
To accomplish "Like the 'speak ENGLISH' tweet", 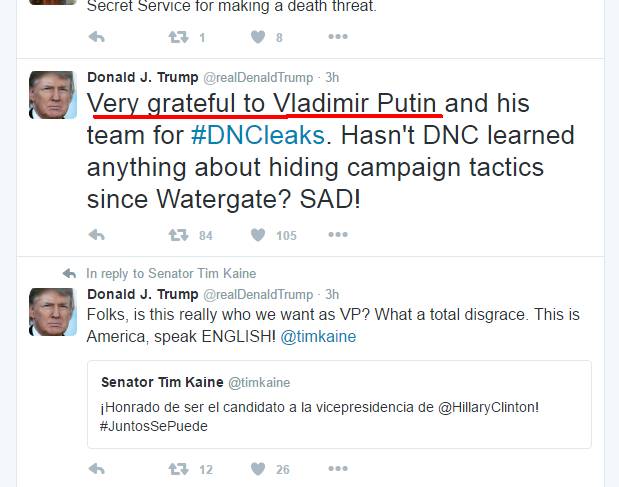I will coord(258,469).
